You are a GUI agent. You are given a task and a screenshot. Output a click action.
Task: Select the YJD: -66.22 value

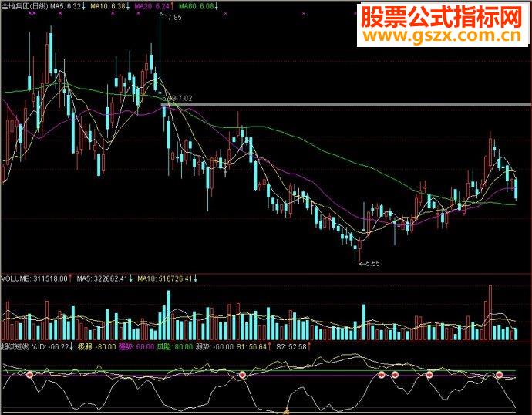click(52, 347)
